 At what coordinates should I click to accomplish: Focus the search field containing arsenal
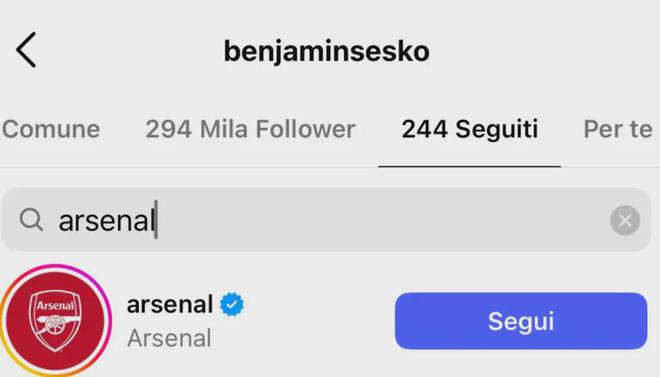[326, 220]
